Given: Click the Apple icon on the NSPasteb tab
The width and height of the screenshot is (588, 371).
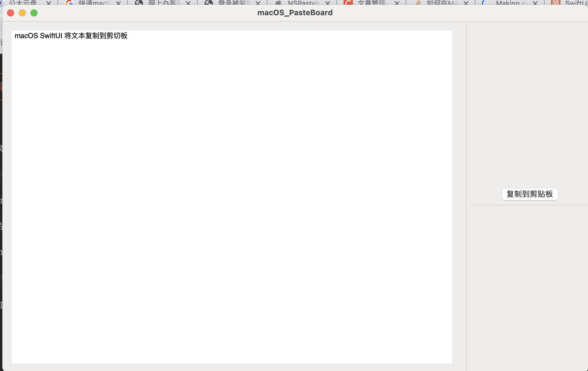Looking at the screenshot, I should 278,3.
